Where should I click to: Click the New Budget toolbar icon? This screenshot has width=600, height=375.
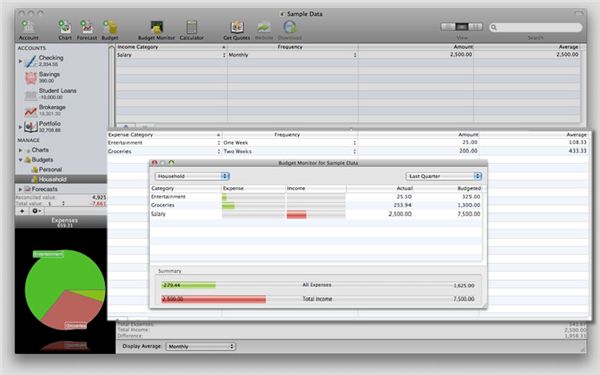(110, 27)
